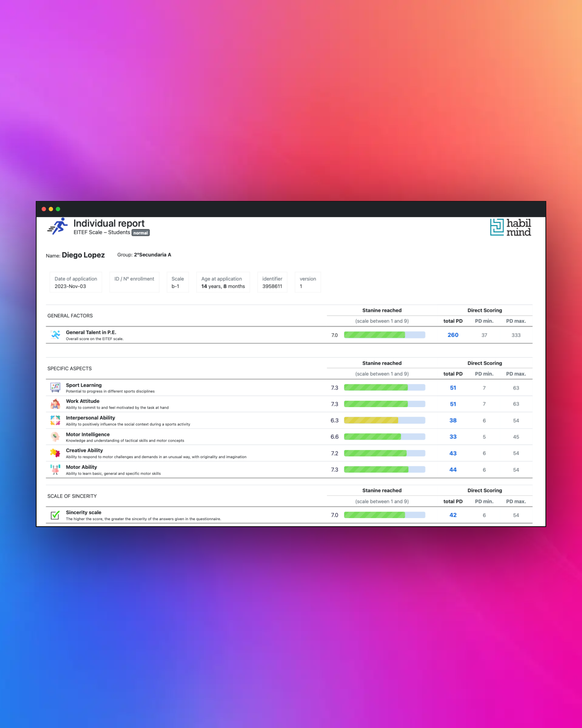Click the Age at application box
The image size is (582, 728).
(223, 282)
